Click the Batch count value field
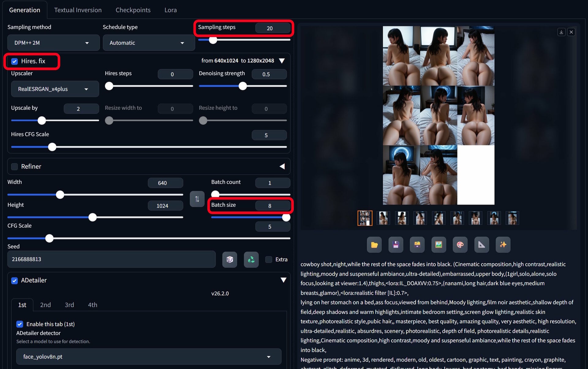The width and height of the screenshot is (588, 369). coord(273,183)
